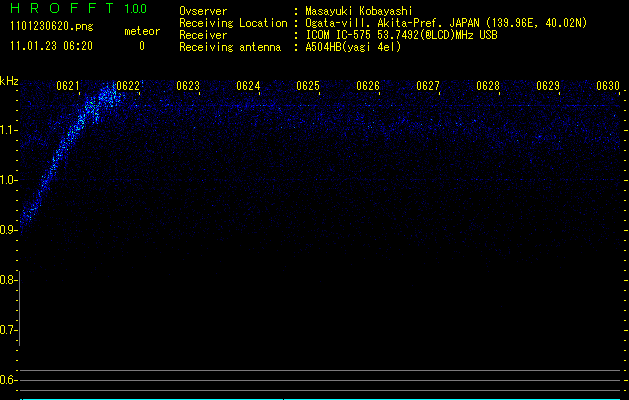Click the 0623 time marker
The height and width of the screenshot is (400, 629).
pyautogui.click(x=188, y=86)
